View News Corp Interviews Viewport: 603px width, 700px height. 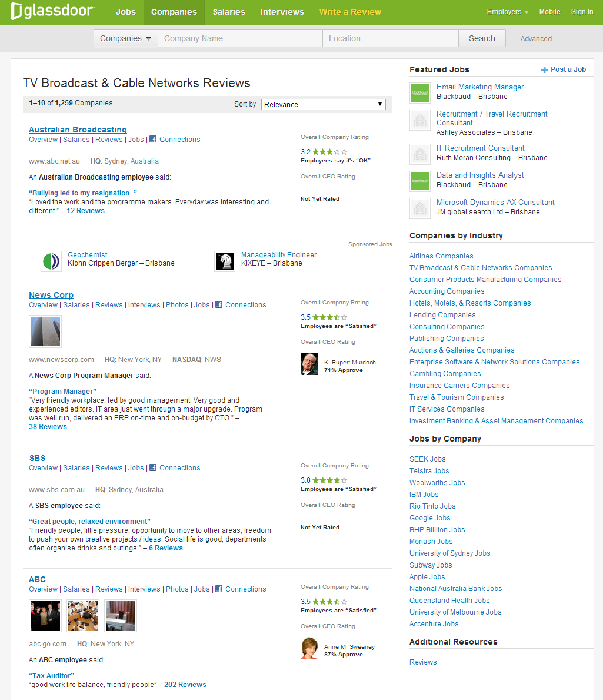pos(144,305)
